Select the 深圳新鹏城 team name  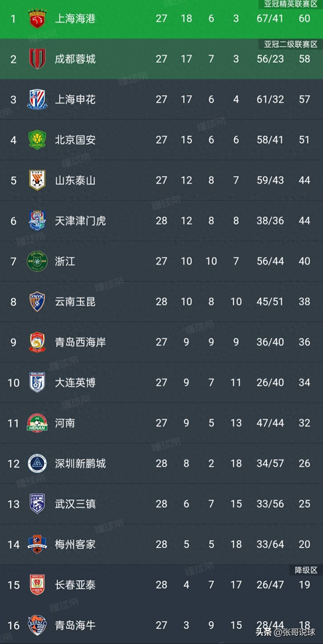pyautogui.click(x=80, y=464)
